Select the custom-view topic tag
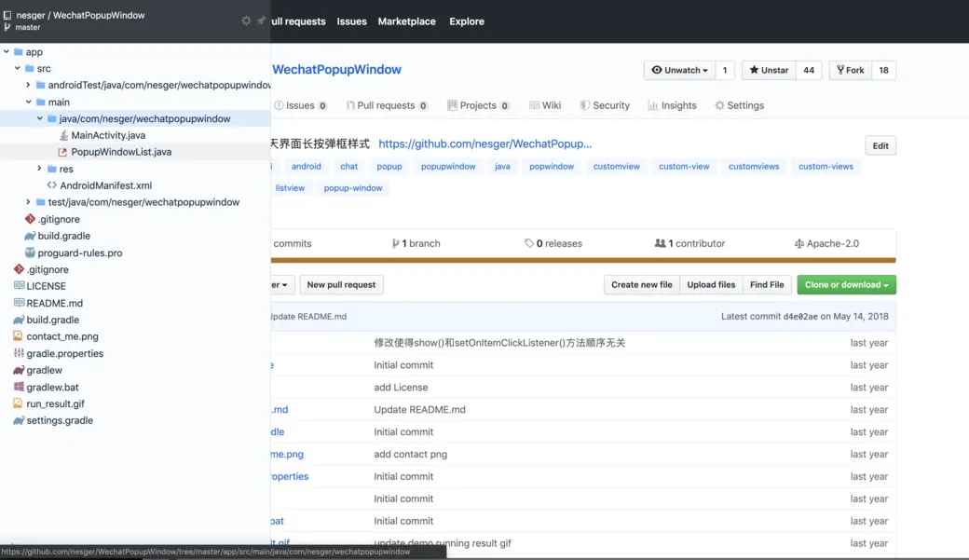 (x=684, y=166)
